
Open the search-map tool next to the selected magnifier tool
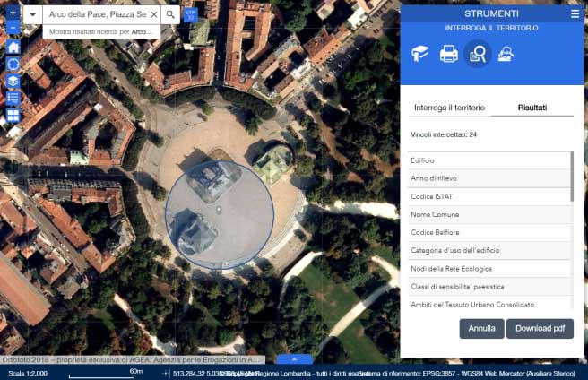coord(506,54)
